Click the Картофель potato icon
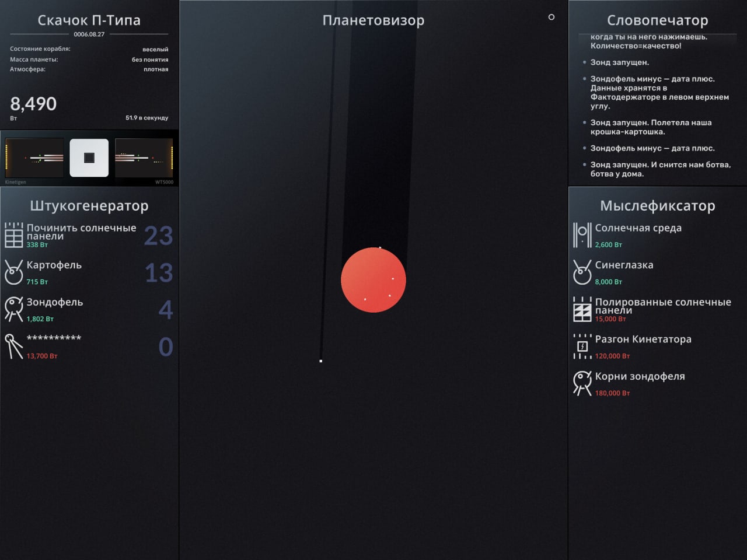The height and width of the screenshot is (560, 747). [x=13, y=272]
